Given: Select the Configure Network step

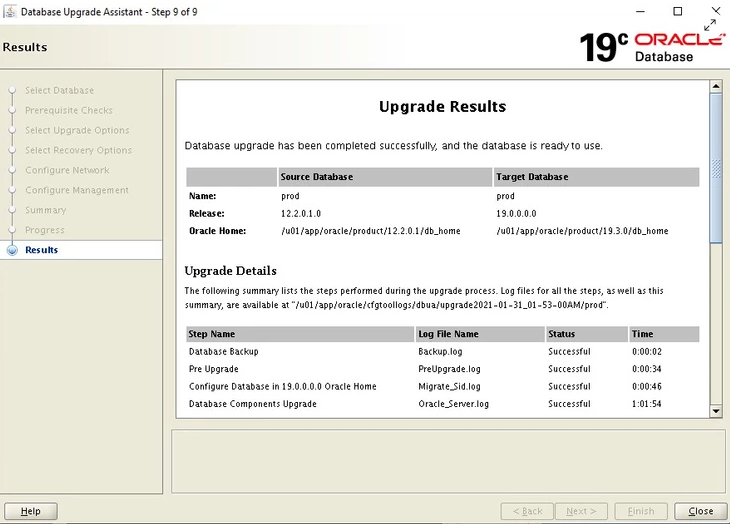Looking at the screenshot, I should tap(68, 170).
